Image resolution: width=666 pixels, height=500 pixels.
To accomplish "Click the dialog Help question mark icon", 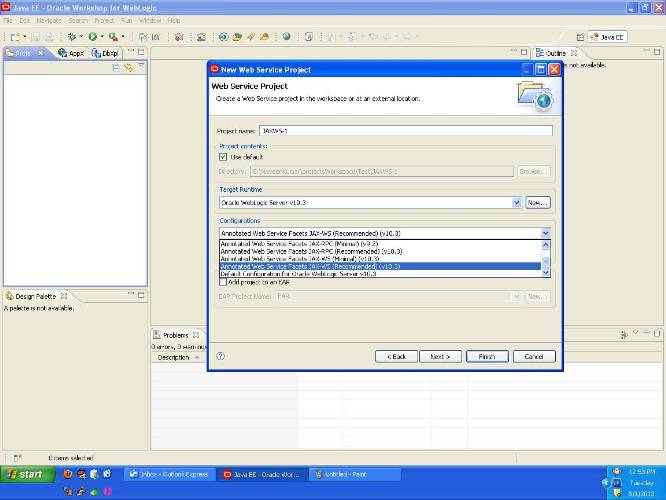I will pos(220,356).
